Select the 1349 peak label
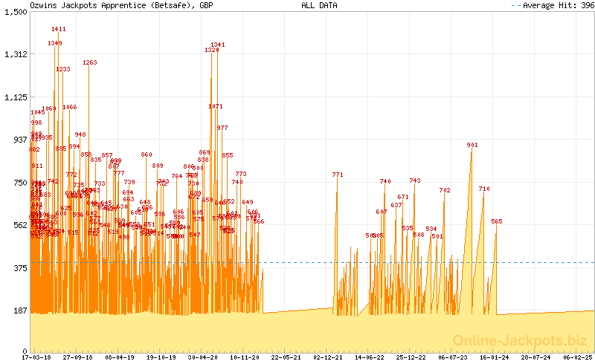The image size is (595, 364). click(54, 43)
